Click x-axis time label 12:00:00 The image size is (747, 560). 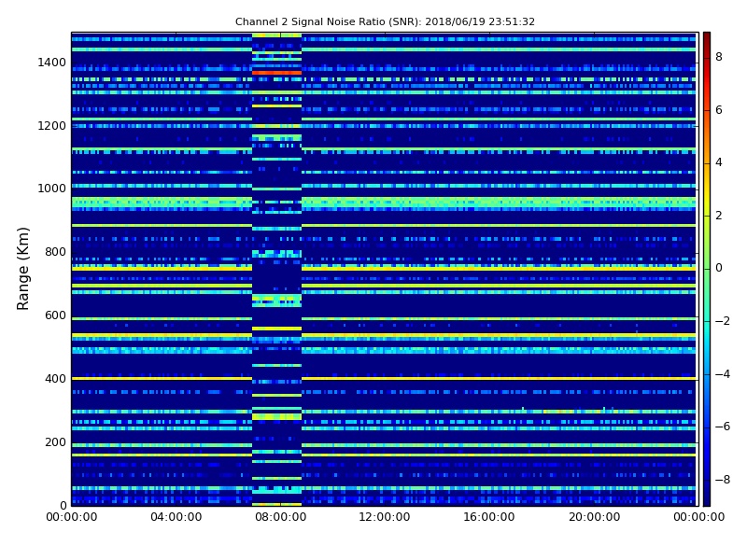click(x=385, y=517)
